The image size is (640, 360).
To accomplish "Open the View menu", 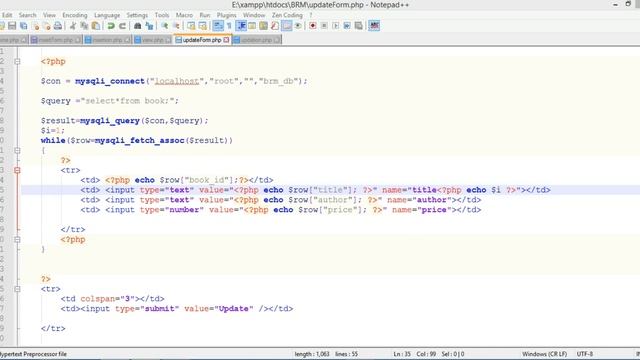I will click(49, 15).
